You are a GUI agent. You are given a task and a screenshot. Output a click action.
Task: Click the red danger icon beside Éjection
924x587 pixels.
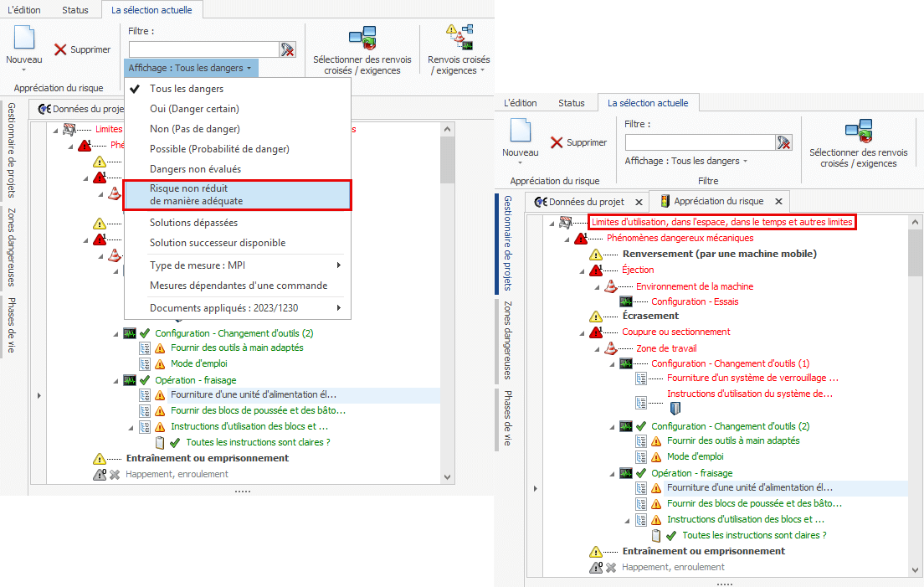coord(596,270)
